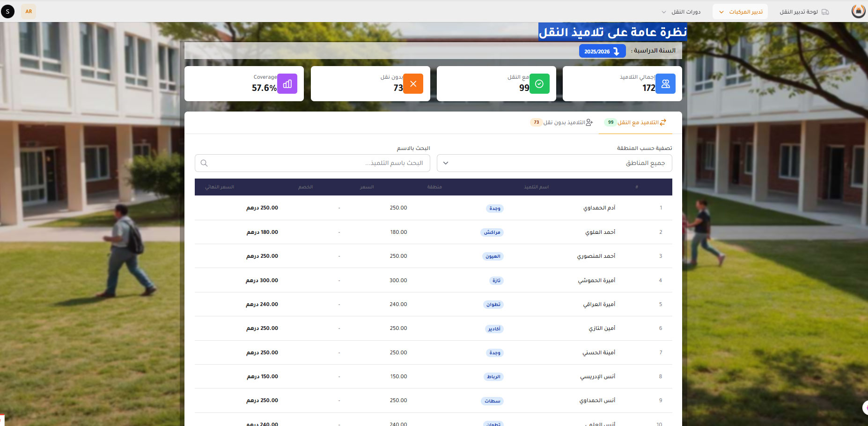This screenshot has width=868, height=426.
Task: Switch language using the AR button
Action: tap(29, 11)
